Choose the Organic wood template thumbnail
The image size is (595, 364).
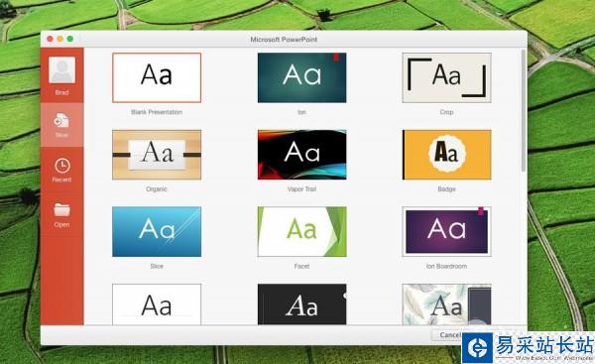(157, 155)
